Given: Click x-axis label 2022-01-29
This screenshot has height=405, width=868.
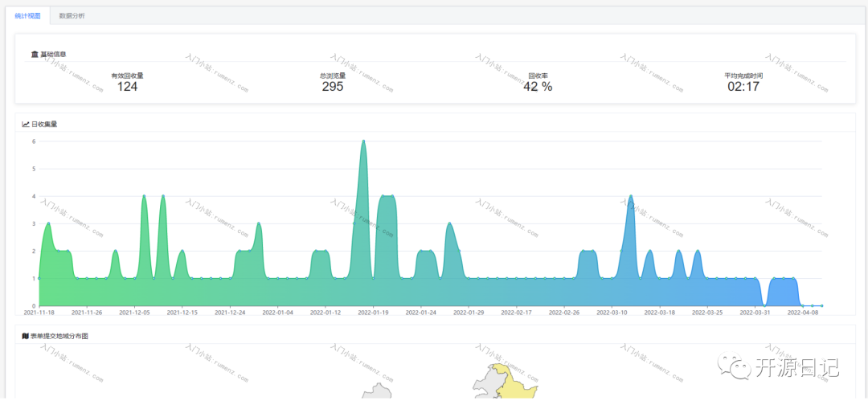Looking at the screenshot, I should tap(469, 313).
